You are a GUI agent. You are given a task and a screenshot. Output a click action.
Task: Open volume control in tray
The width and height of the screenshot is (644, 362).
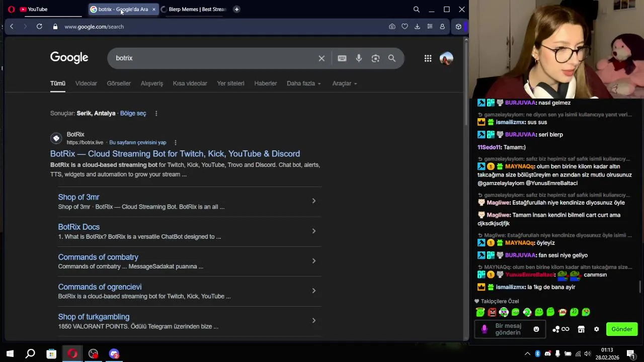pyautogui.click(x=587, y=354)
